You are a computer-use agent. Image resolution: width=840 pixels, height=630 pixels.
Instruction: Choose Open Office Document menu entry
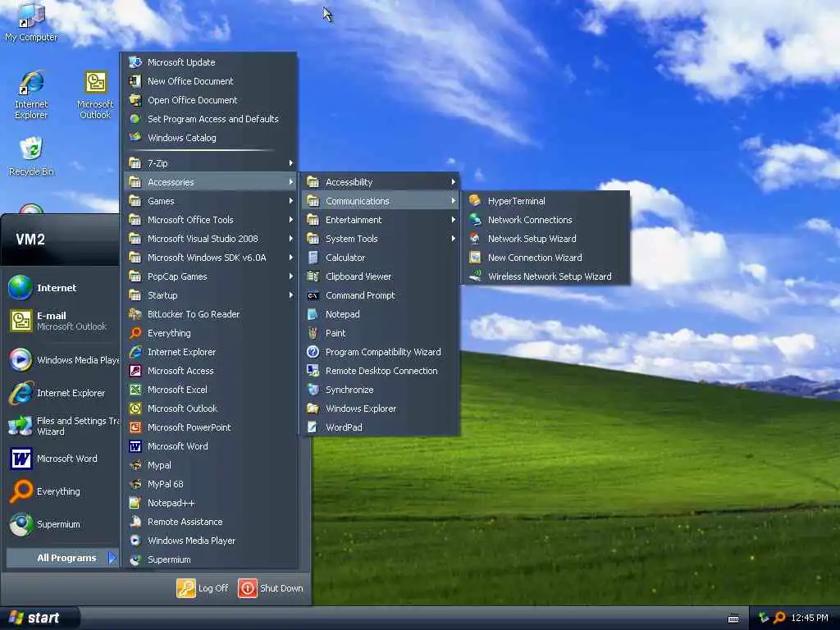[210, 100]
